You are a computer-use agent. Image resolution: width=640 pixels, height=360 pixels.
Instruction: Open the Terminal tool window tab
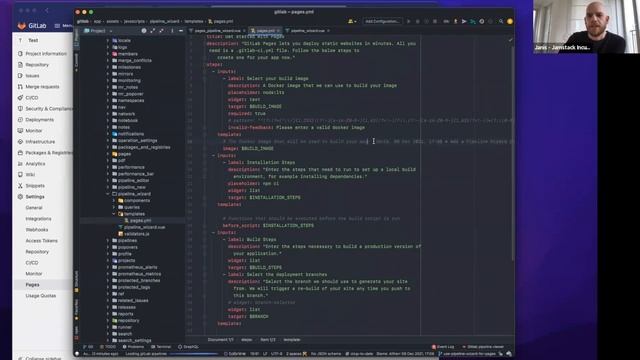click(x=161, y=347)
